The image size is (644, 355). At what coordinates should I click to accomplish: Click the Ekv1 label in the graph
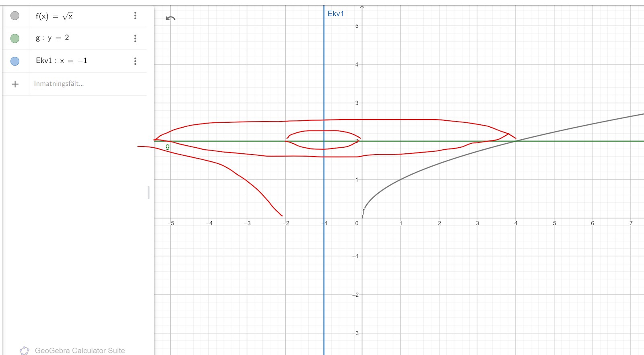click(335, 14)
